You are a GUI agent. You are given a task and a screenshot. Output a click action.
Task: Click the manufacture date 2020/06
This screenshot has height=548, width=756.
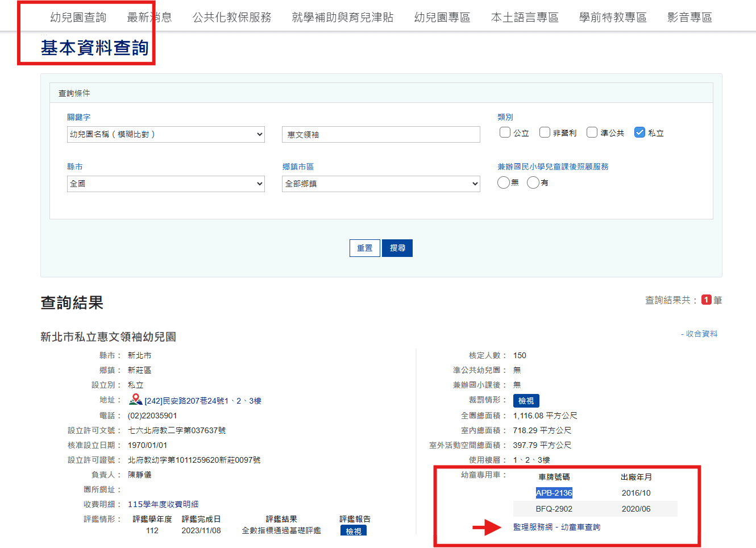(x=636, y=509)
